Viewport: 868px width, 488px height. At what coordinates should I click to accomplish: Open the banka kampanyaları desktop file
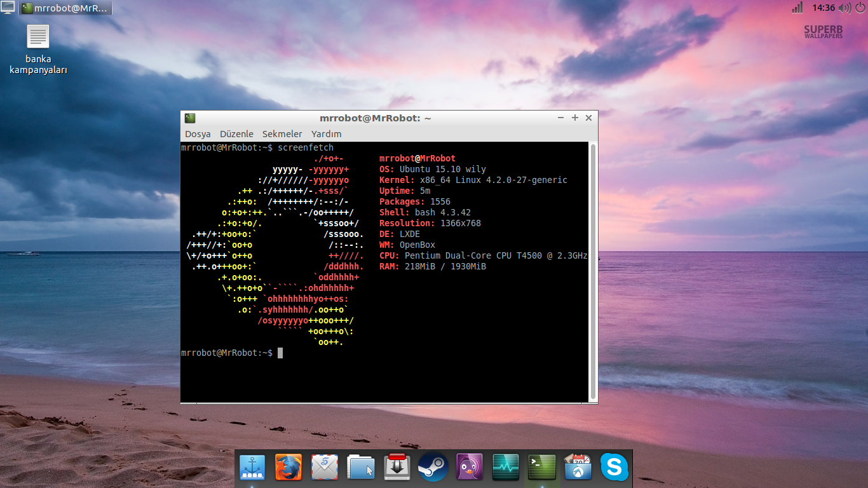(x=38, y=50)
